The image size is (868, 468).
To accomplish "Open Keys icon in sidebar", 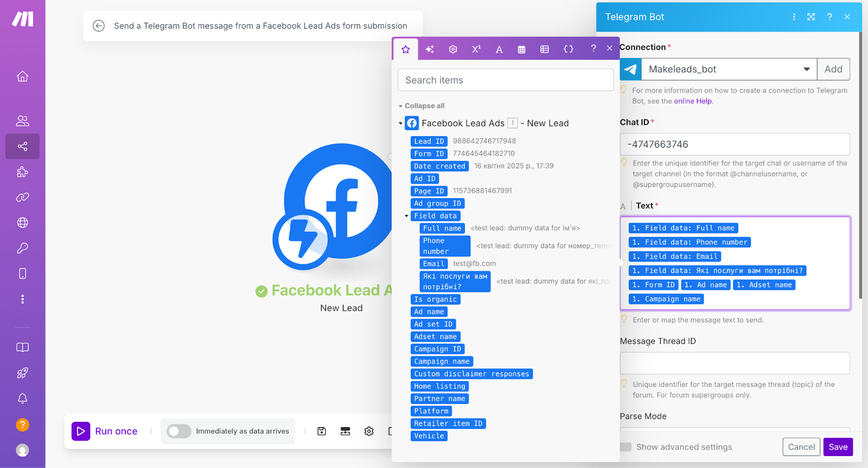I will click(22, 248).
